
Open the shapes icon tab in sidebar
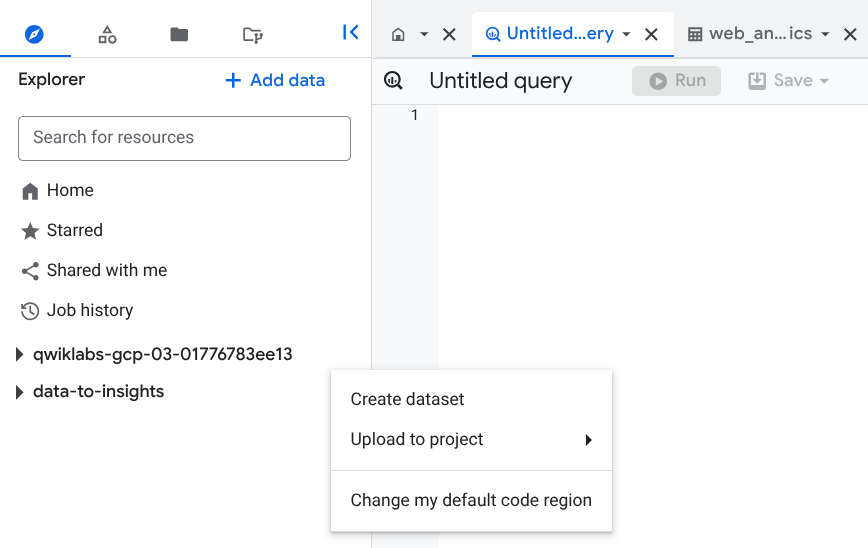tap(107, 34)
